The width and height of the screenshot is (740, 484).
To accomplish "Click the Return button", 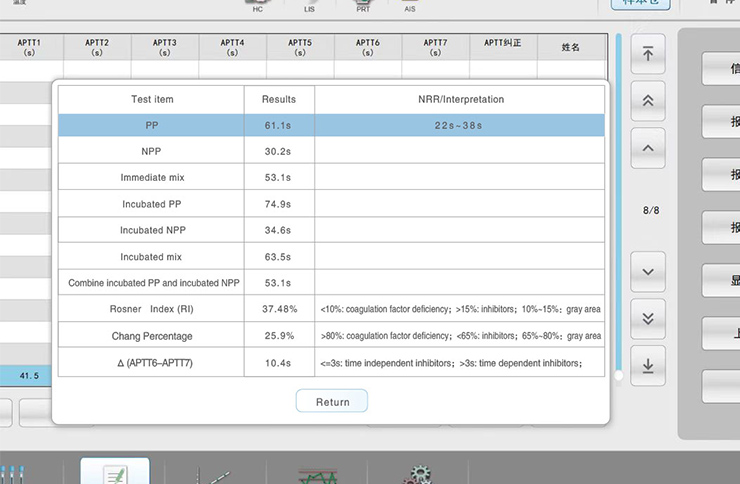I will tap(332, 401).
